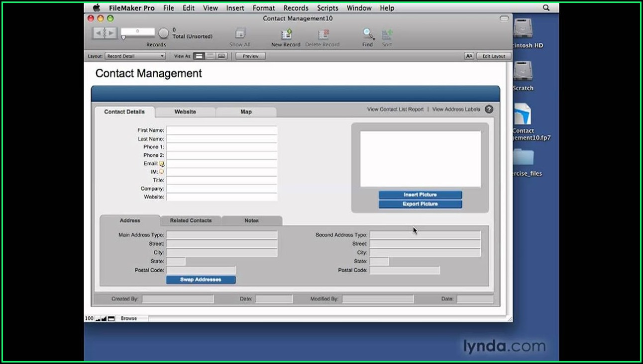Click the zoom in mountain icon
This screenshot has height=364, width=643.
(104, 318)
